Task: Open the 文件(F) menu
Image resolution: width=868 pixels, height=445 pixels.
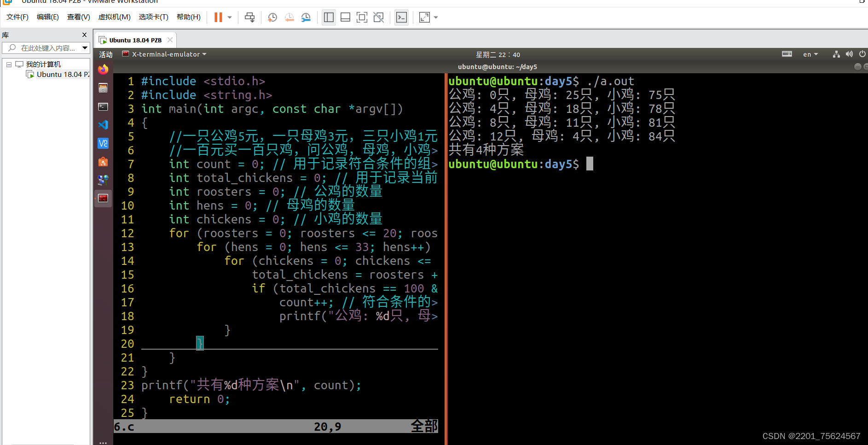Action: point(17,17)
